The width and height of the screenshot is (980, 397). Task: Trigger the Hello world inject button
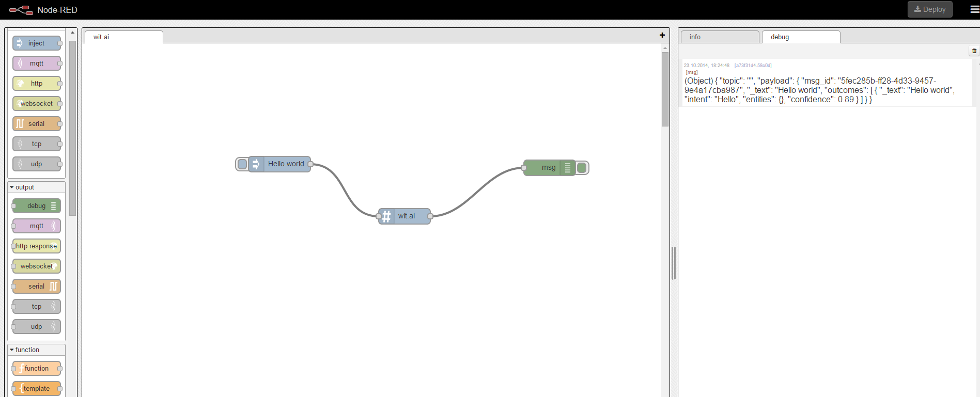coord(242,164)
